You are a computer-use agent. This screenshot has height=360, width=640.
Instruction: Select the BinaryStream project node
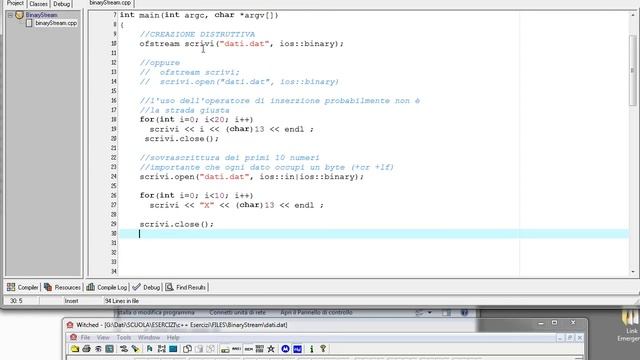pyautogui.click(x=42, y=15)
